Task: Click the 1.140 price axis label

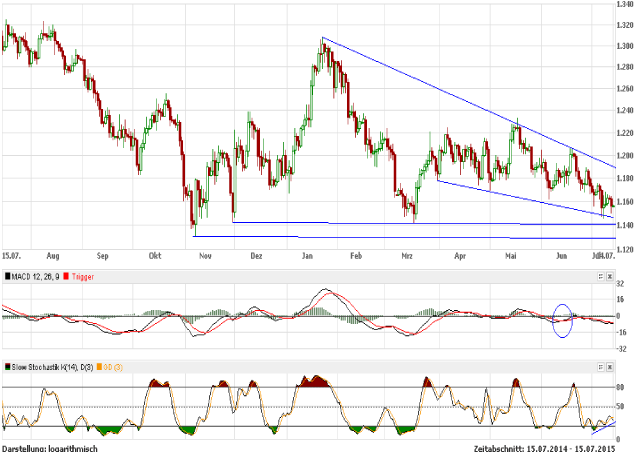Action: tap(620, 225)
